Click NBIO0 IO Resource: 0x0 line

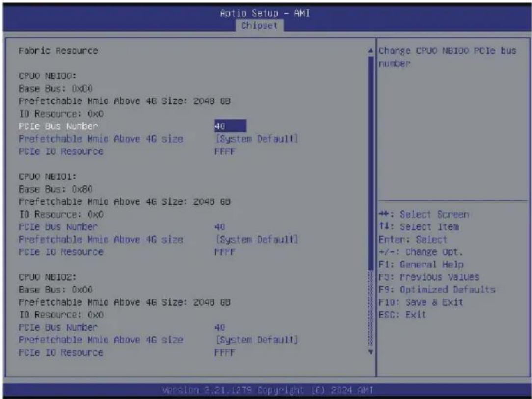pyautogui.click(x=61, y=114)
